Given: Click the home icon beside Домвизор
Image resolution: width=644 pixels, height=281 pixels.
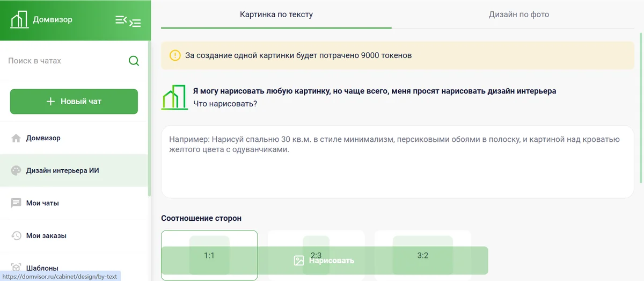Looking at the screenshot, I should [16, 138].
